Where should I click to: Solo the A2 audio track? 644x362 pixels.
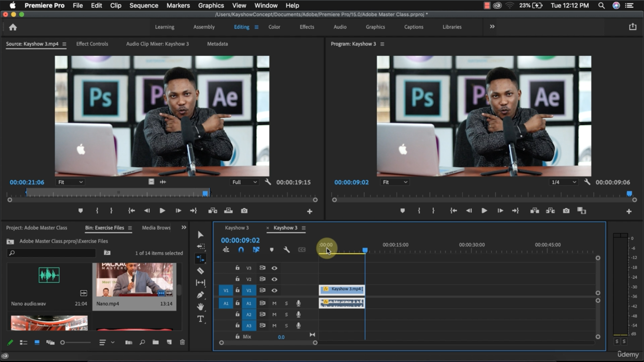(286, 315)
